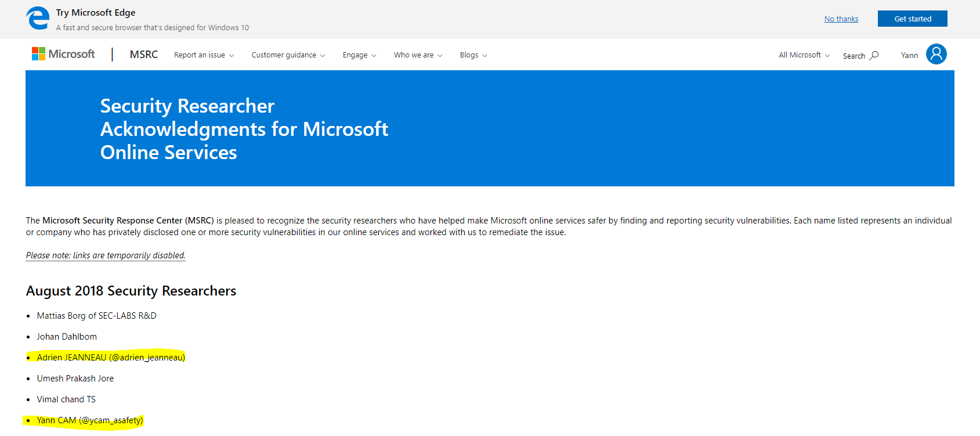Open the Who we are dropdown
Screen dimensions: 980x436
[418, 55]
